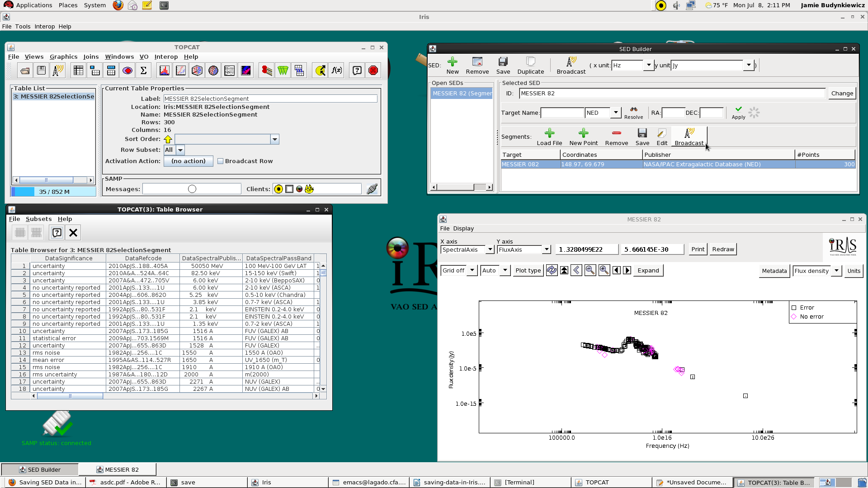Click the Target Name input field
868x488 pixels.
coord(562,113)
